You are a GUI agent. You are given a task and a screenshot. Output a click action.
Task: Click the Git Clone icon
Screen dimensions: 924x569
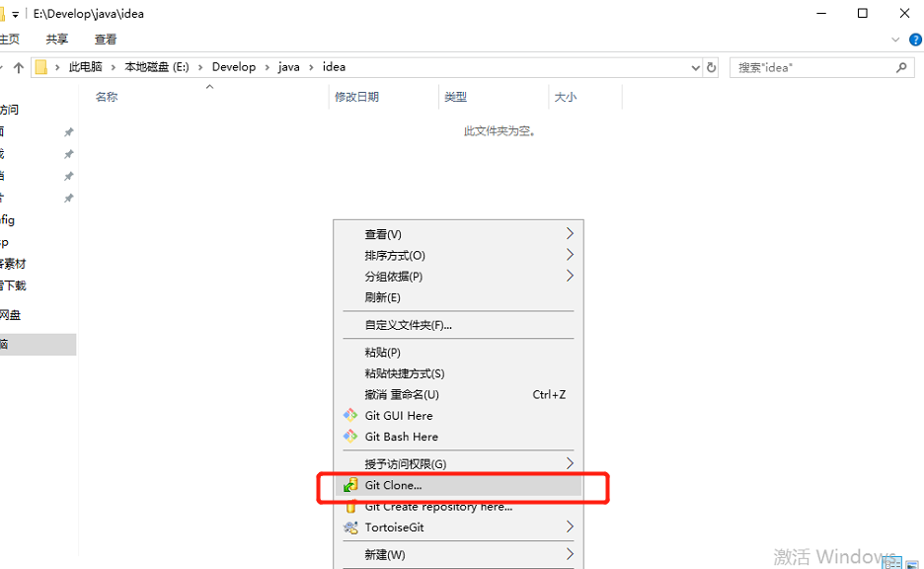350,485
